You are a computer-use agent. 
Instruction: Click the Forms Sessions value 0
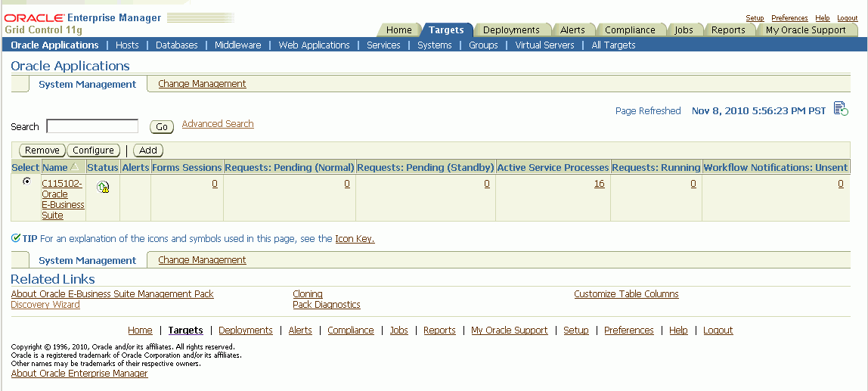tap(215, 184)
